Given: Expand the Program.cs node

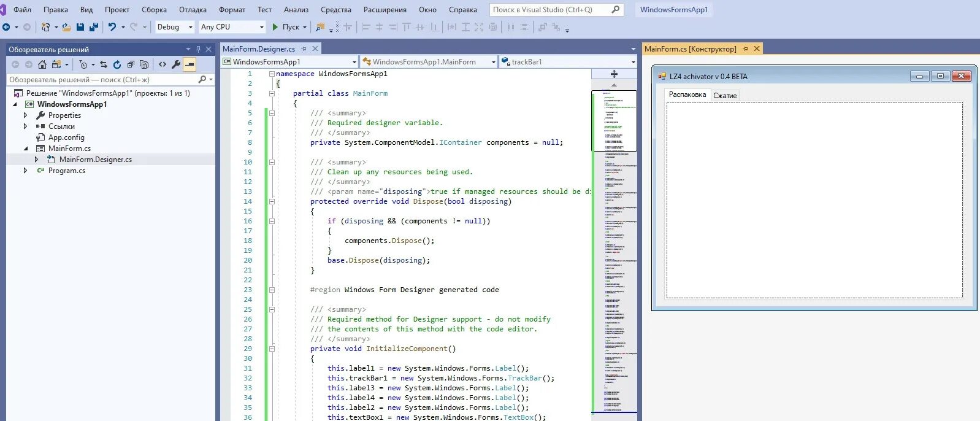Looking at the screenshot, I should tap(25, 171).
